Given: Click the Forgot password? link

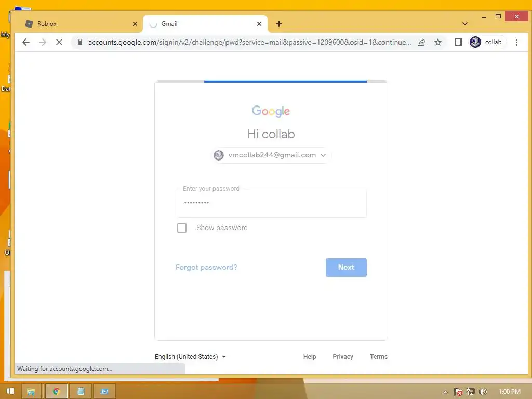Looking at the screenshot, I should point(206,267).
